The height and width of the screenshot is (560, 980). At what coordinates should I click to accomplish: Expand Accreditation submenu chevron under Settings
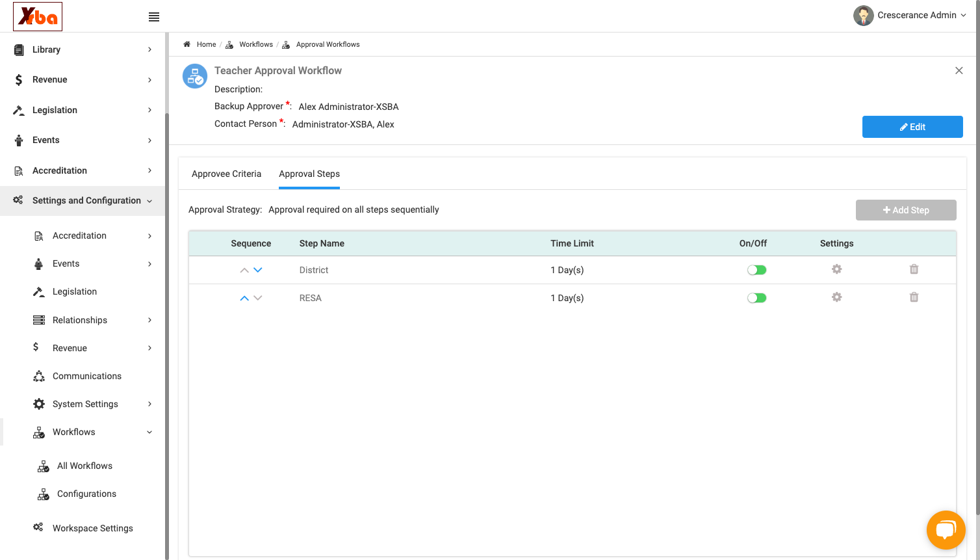click(149, 235)
